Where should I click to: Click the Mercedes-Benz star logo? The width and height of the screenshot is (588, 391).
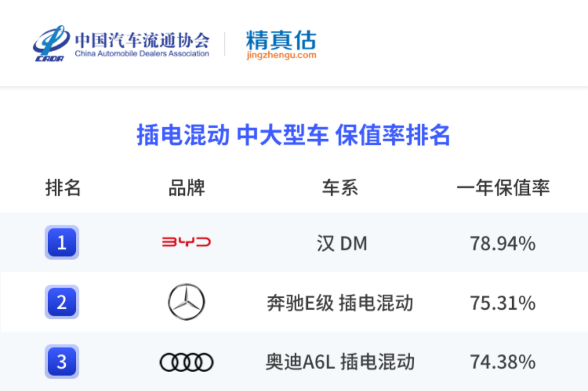(x=187, y=302)
